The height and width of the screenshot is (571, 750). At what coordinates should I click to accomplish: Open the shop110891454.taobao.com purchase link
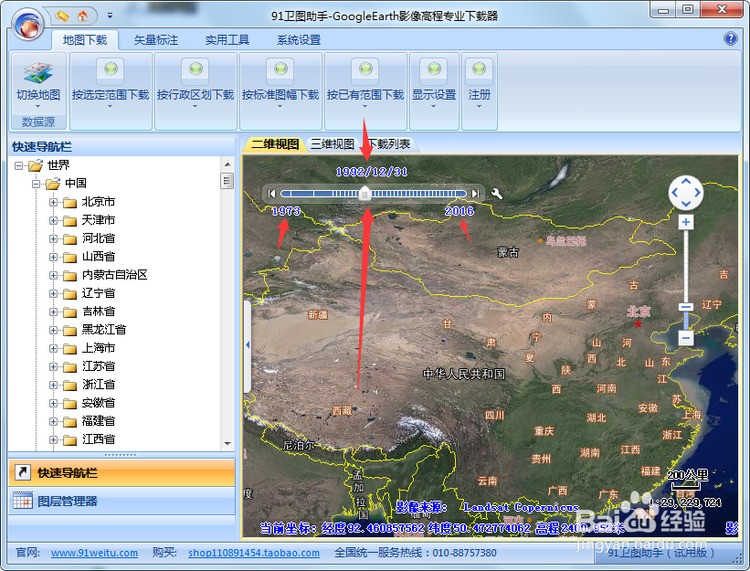[x=254, y=553]
